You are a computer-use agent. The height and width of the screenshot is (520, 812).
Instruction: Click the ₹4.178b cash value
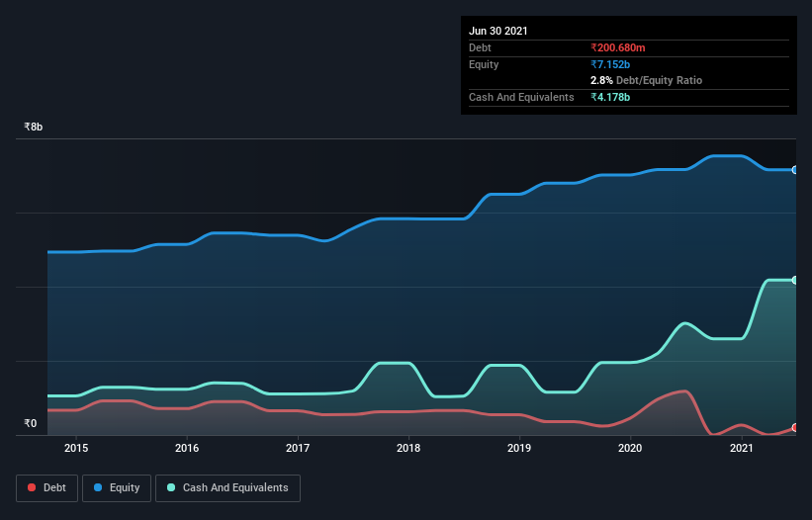pyautogui.click(x=610, y=97)
